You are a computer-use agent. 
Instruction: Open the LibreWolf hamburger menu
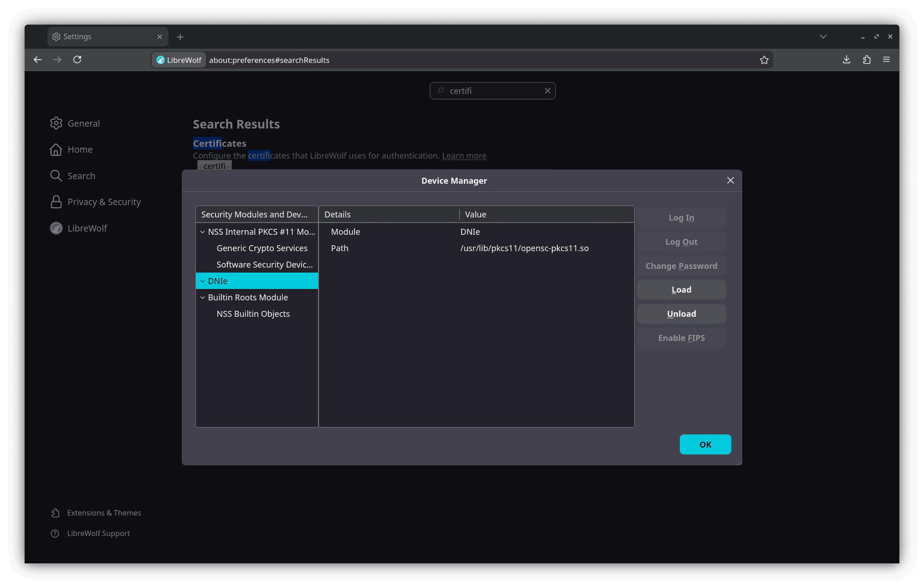[x=886, y=60]
